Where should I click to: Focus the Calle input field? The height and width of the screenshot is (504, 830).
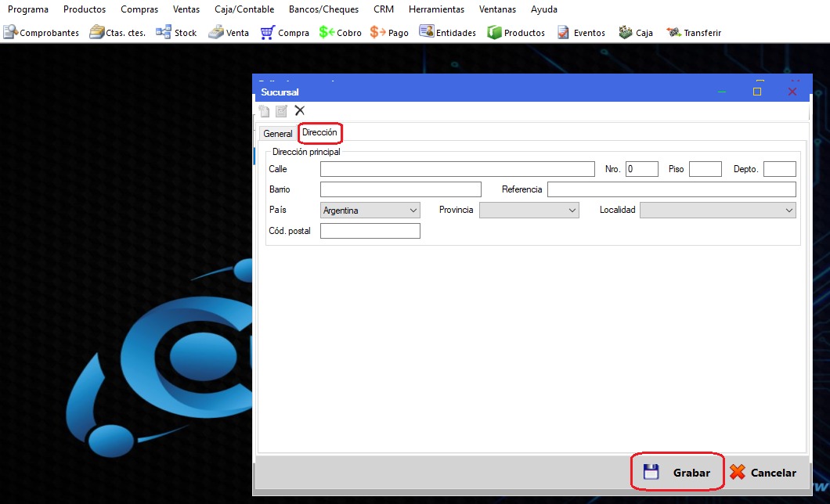point(457,169)
